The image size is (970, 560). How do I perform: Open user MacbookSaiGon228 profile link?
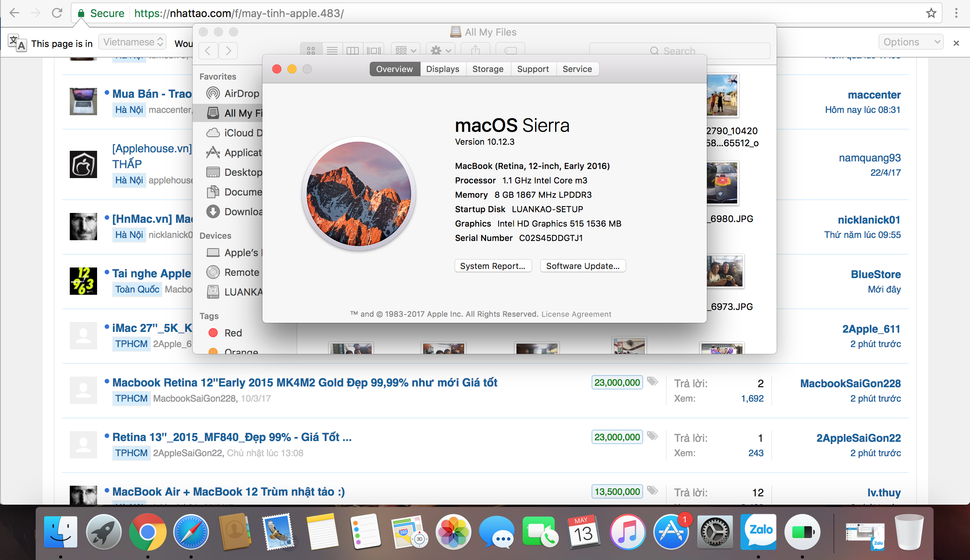click(x=850, y=383)
